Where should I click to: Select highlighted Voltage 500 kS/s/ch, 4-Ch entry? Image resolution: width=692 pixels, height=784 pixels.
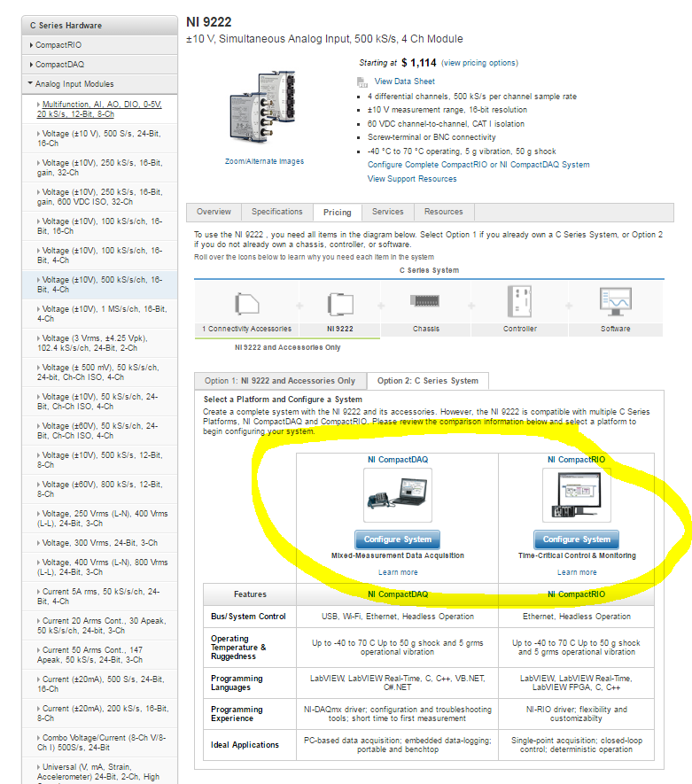coord(99,284)
